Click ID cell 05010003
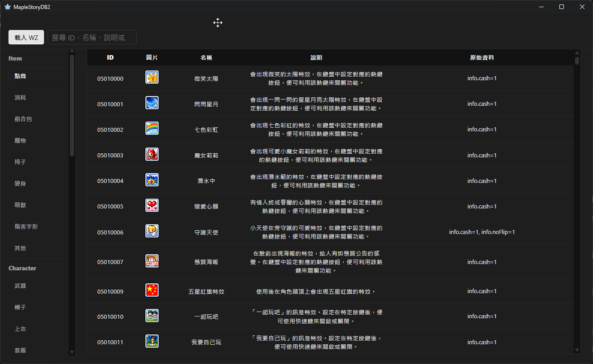The image size is (593, 364). click(110, 156)
